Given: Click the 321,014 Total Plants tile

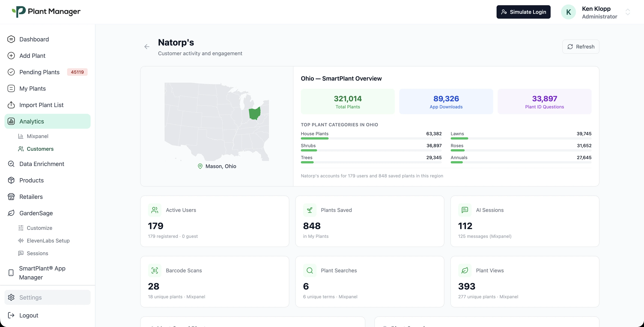Looking at the screenshot, I should [347, 101].
